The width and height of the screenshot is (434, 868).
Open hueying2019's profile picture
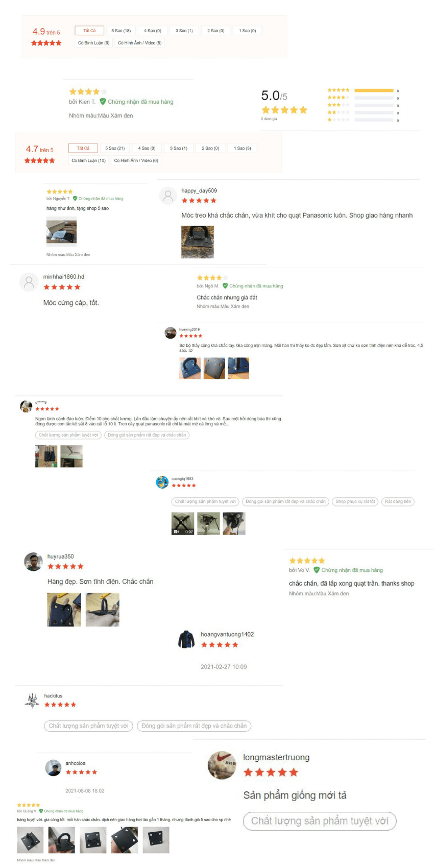click(x=171, y=333)
